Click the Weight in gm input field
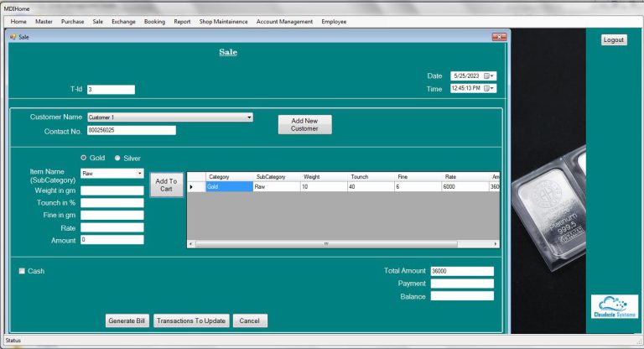This screenshot has width=644, height=349. click(x=112, y=190)
